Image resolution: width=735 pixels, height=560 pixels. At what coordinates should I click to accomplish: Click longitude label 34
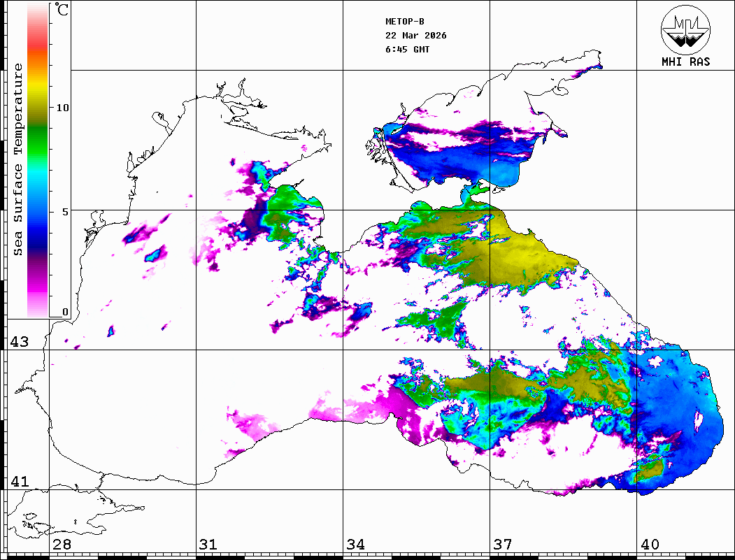tap(355, 545)
